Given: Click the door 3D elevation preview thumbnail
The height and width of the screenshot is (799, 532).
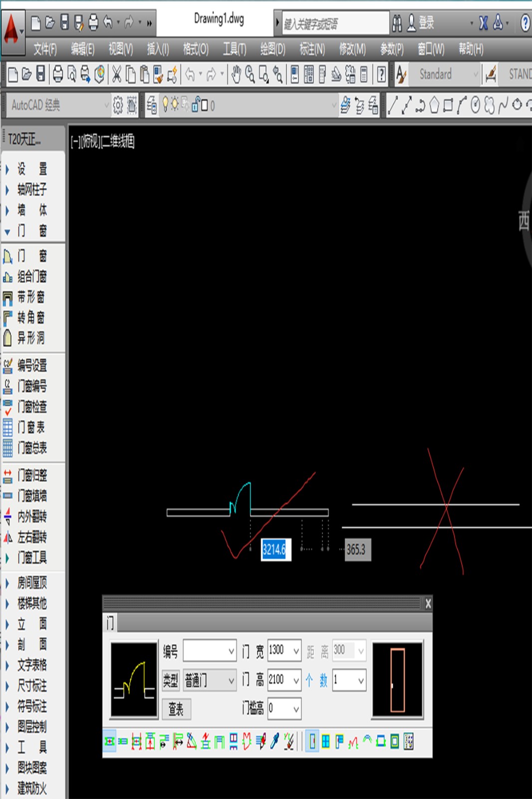Looking at the screenshot, I should coord(398,679).
